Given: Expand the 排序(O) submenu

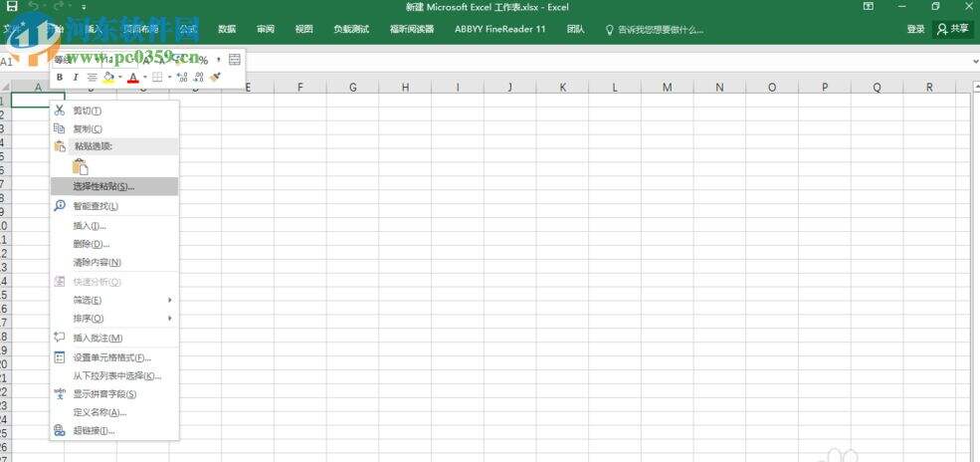Looking at the screenshot, I should coord(114,319).
